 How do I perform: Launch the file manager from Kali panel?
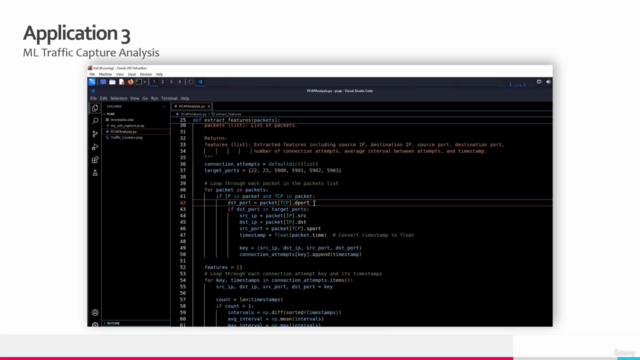[x=112, y=82]
